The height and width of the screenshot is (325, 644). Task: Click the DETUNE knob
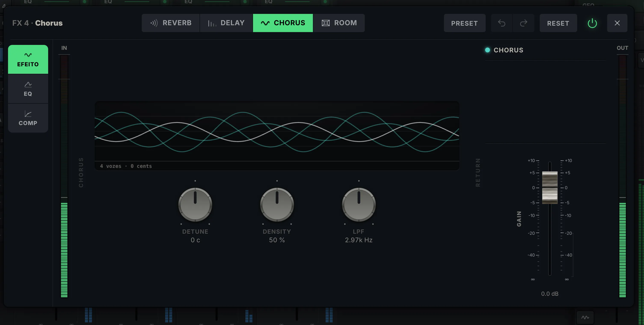pos(195,205)
